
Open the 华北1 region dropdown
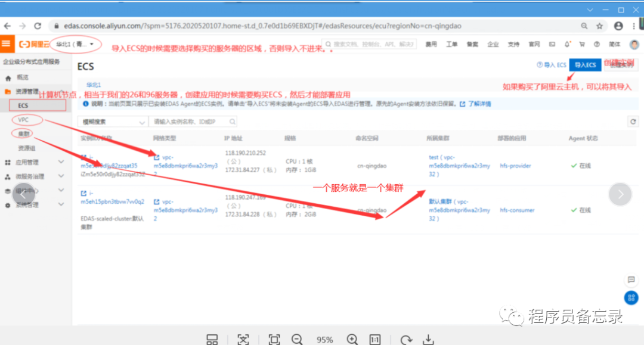[x=75, y=44]
